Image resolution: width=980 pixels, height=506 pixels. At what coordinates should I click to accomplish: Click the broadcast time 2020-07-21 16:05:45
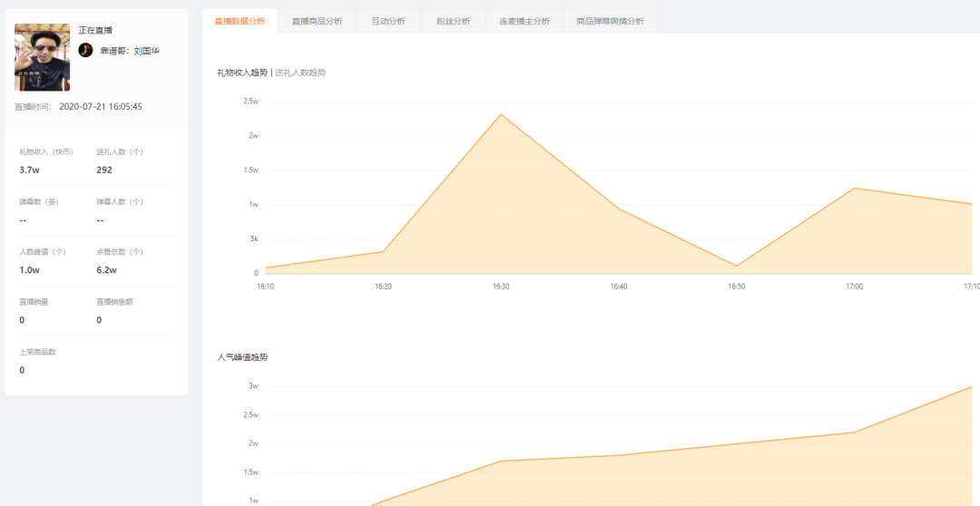[101, 107]
